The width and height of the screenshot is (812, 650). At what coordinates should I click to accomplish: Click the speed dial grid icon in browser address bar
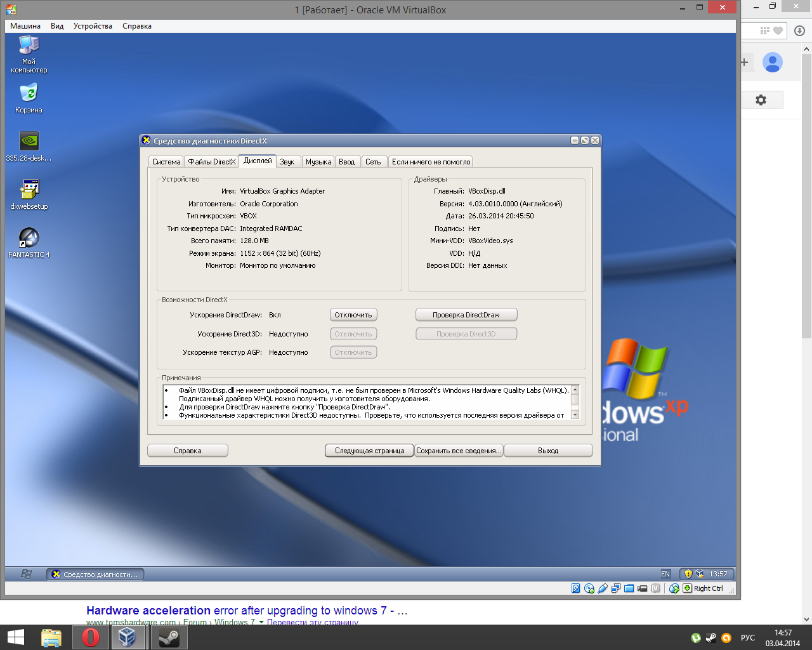[x=765, y=30]
